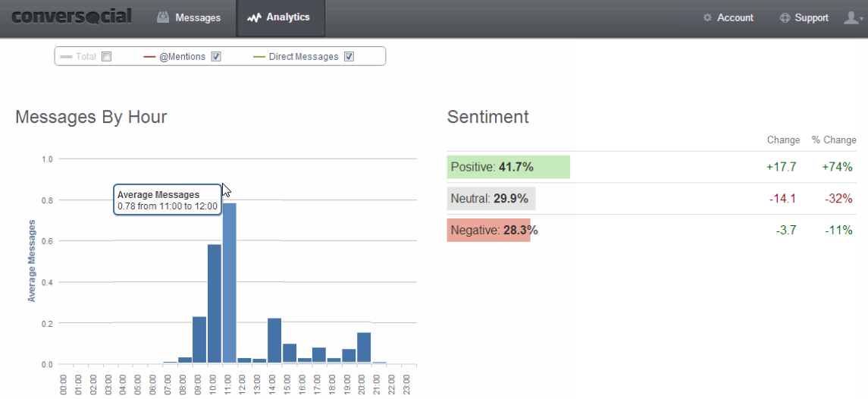Viewport: 868px width, 399px height.
Task: Click the Negative sentiment red bar
Action: coord(488,230)
